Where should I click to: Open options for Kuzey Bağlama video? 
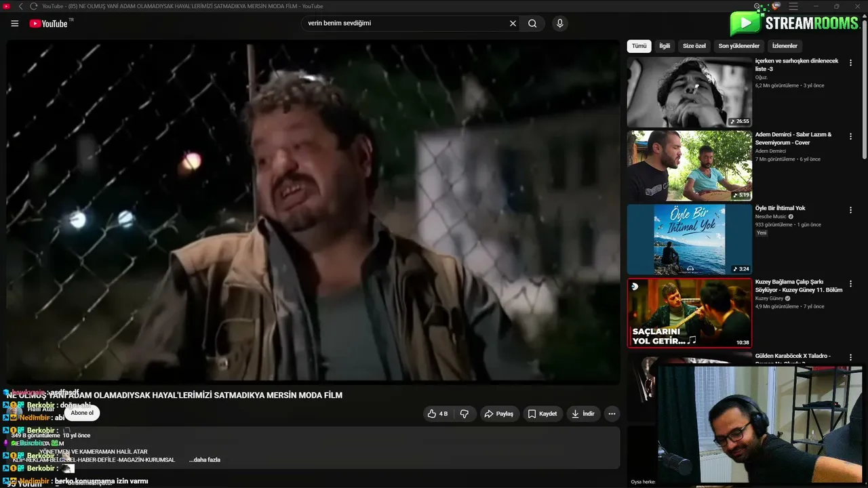(850, 283)
